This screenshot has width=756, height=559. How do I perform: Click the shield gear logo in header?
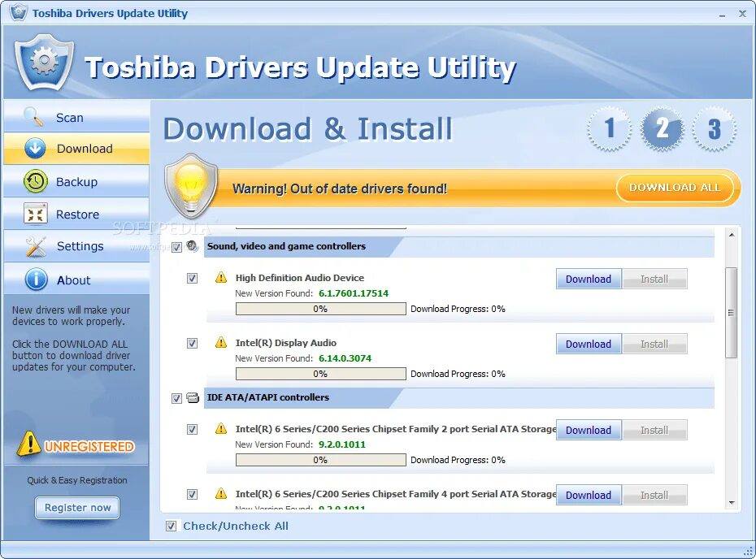(44, 63)
